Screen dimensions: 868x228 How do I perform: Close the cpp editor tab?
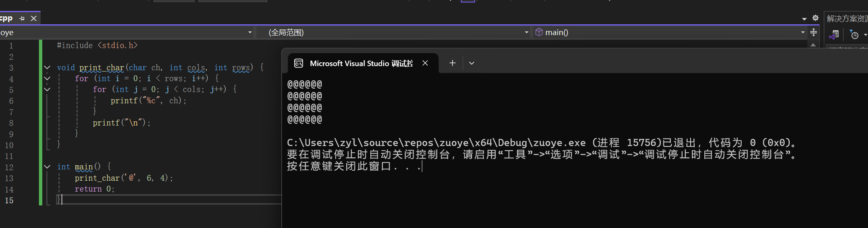(x=34, y=18)
